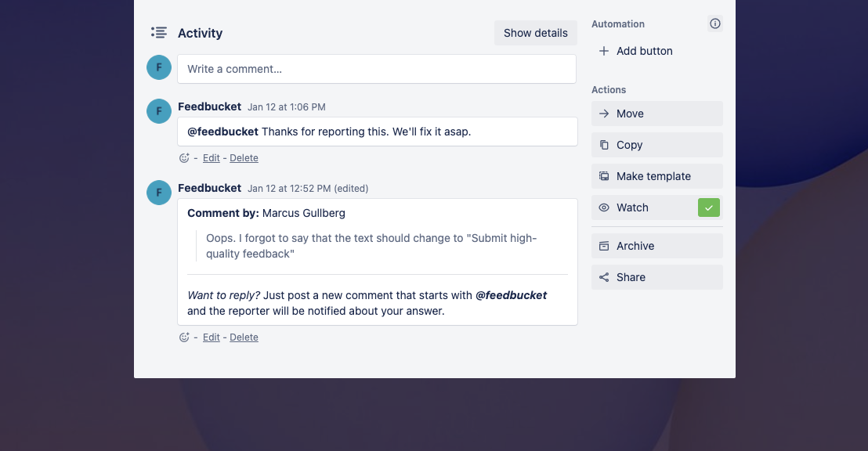Make template from this card
Viewport: 868px width, 451px height.
click(657, 176)
